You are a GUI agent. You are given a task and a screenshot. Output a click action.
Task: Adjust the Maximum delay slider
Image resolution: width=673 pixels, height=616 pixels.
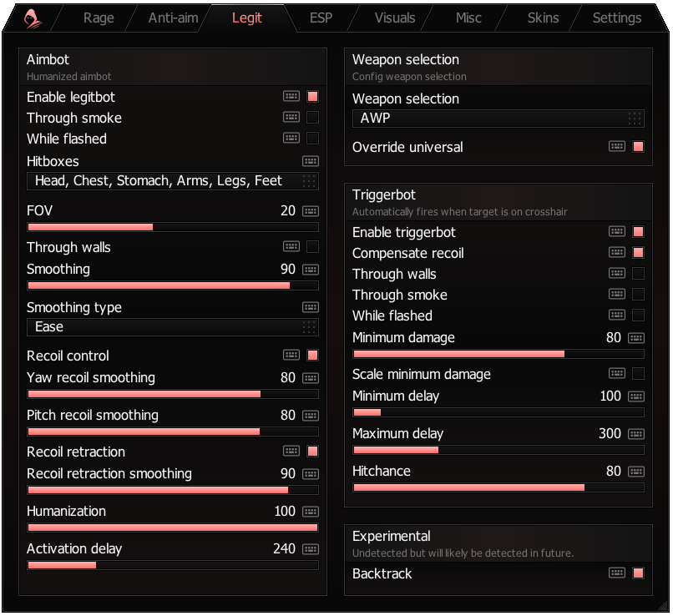(498, 450)
